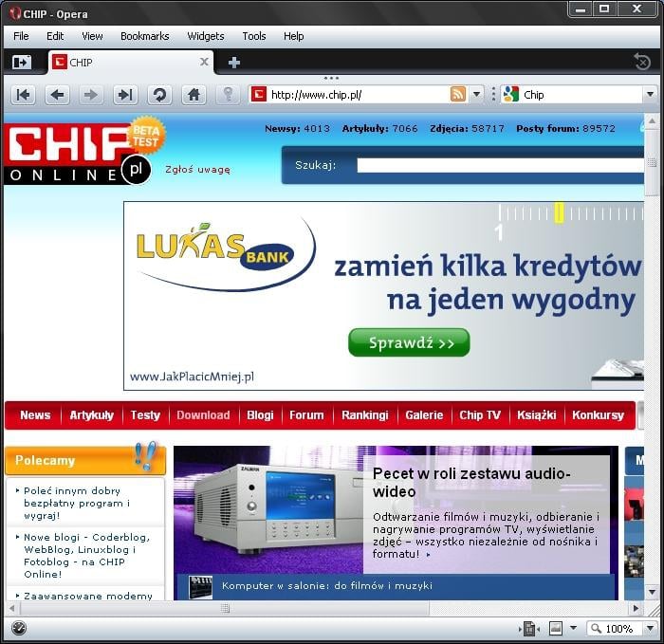The width and height of the screenshot is (664, 644).
Task: Open the Forum navigation item
Action: point(306,414)
